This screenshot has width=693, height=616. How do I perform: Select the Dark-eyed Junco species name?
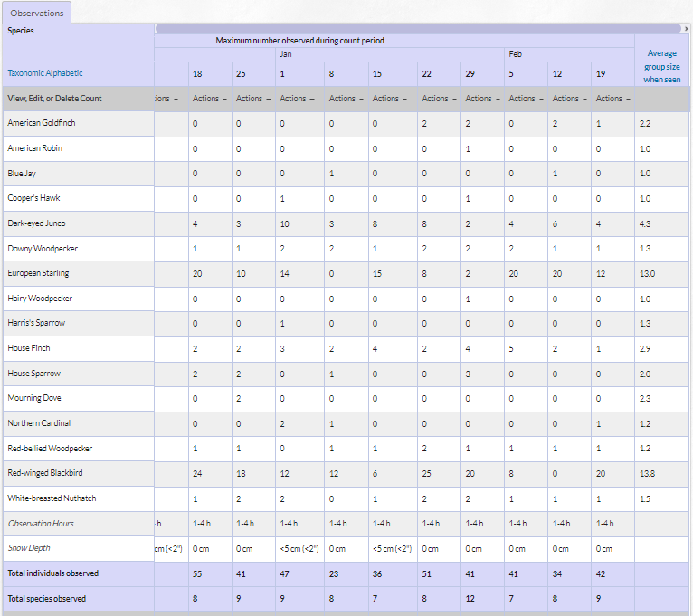(36, 223)
